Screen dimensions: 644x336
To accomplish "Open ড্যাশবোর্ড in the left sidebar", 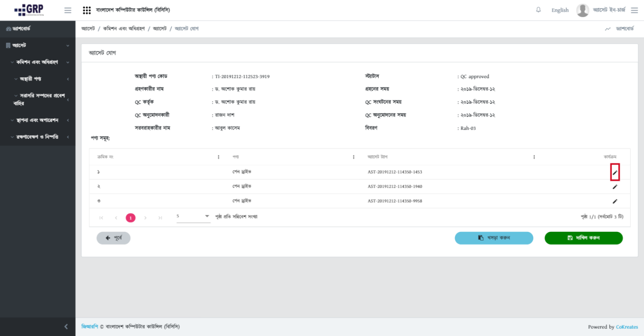I will coord(22,29).
